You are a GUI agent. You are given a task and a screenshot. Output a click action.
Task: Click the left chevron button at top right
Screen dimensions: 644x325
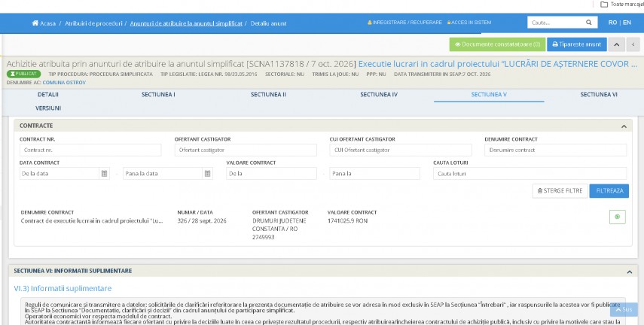click(x=633, y=44)
